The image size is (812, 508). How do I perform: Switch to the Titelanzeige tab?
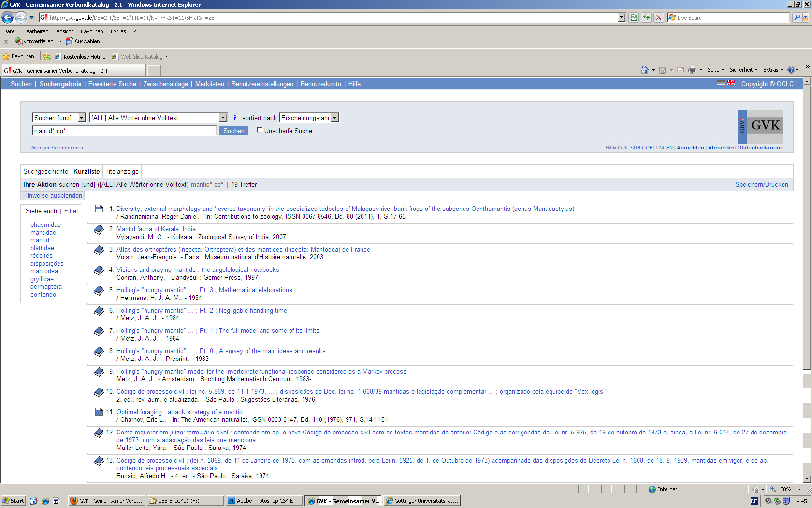pyautogui.click(x=122, y=172)
